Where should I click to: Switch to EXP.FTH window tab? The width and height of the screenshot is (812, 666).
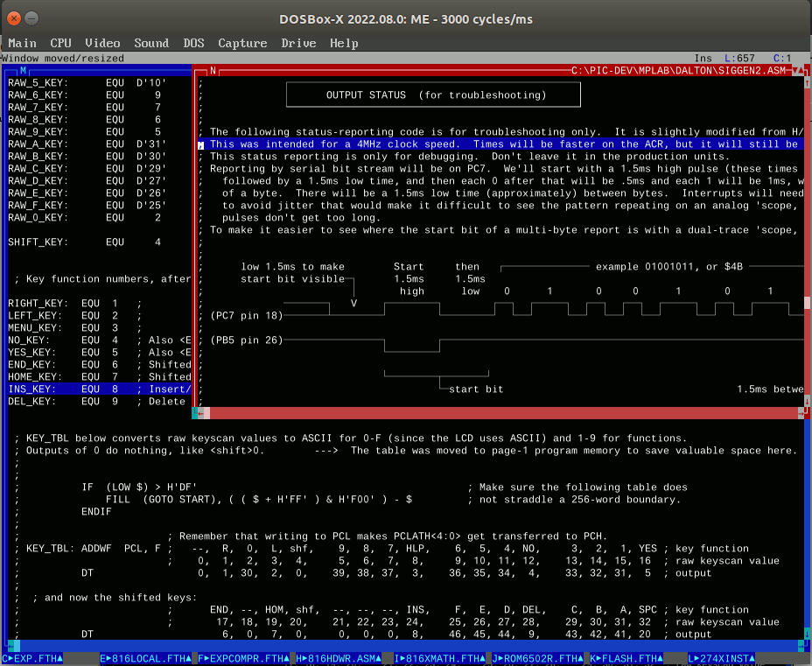(x=33, y=658)
